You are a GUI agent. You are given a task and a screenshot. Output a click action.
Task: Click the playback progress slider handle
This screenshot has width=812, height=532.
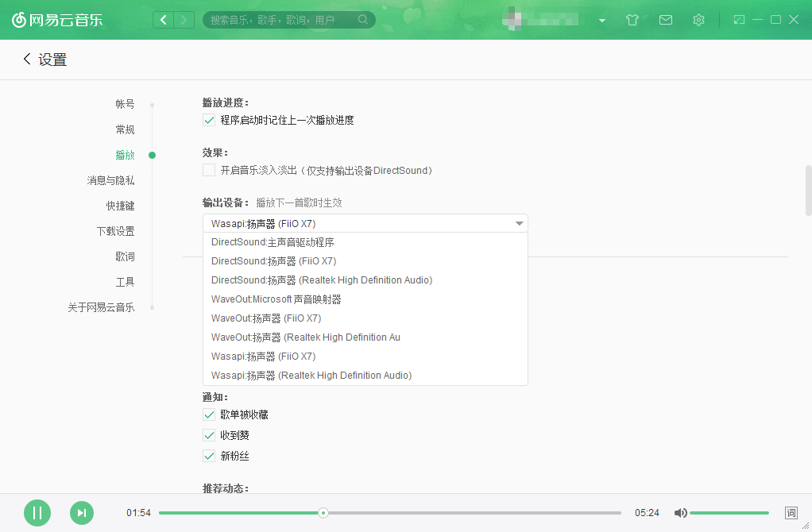coord(323,513)
